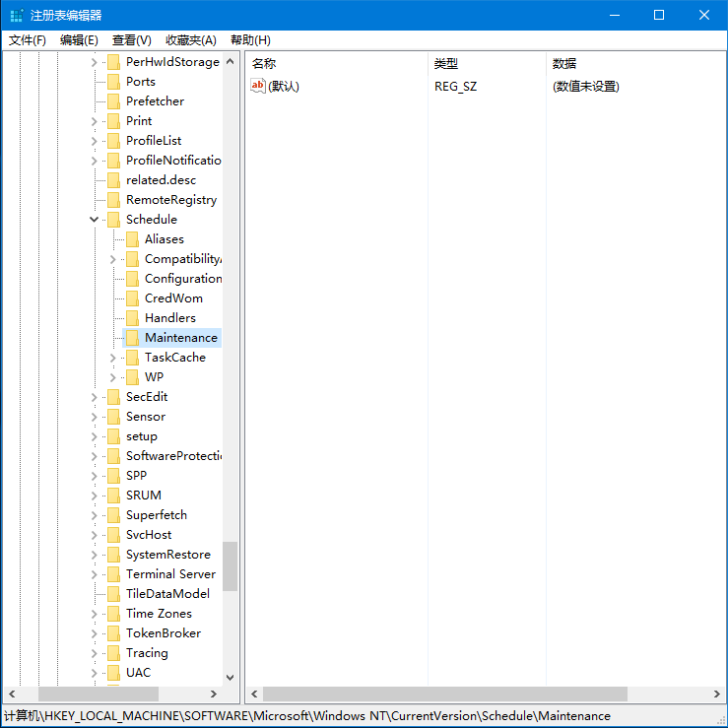Select the SvcHost key label
Screen dimensions: 728x728
pyautogui.click(x=149, y=535)
